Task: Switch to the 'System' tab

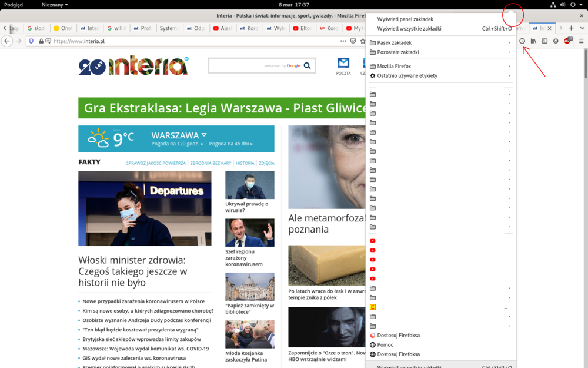Action: pos(169,28)
